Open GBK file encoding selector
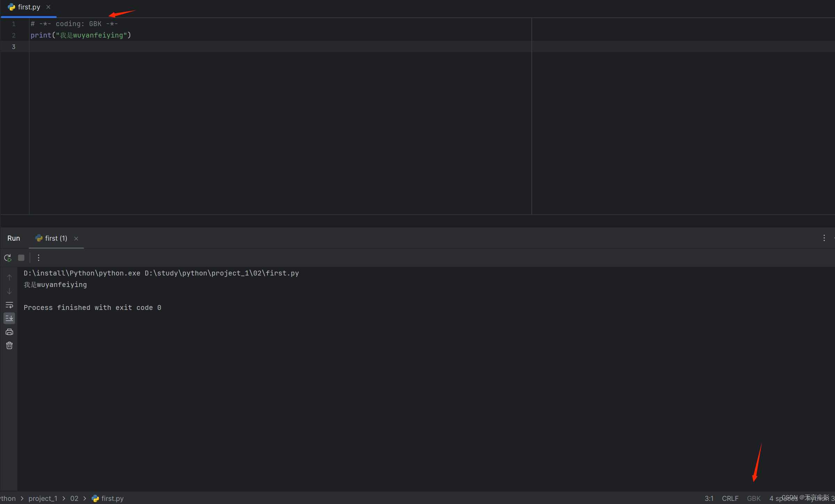The width and height of the screenshot is (835, 504). 754,498
